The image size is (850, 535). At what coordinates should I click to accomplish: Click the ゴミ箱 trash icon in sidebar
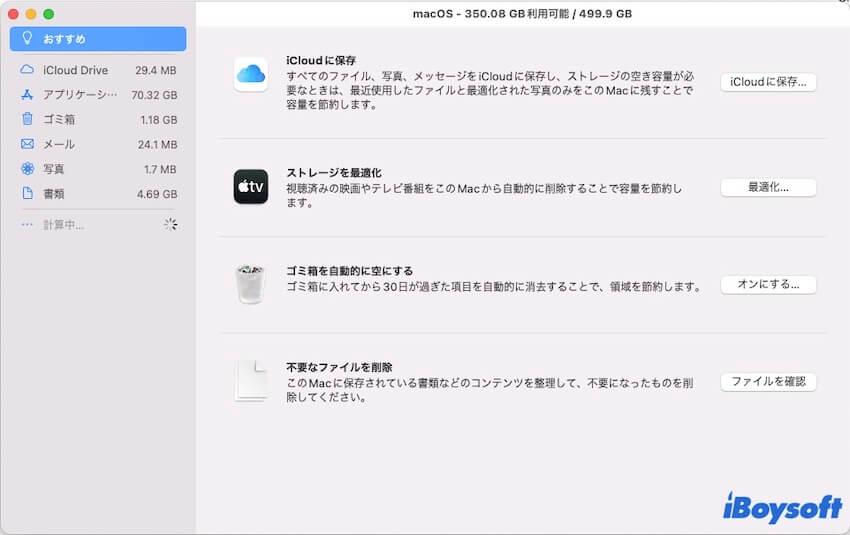(27, 120)
